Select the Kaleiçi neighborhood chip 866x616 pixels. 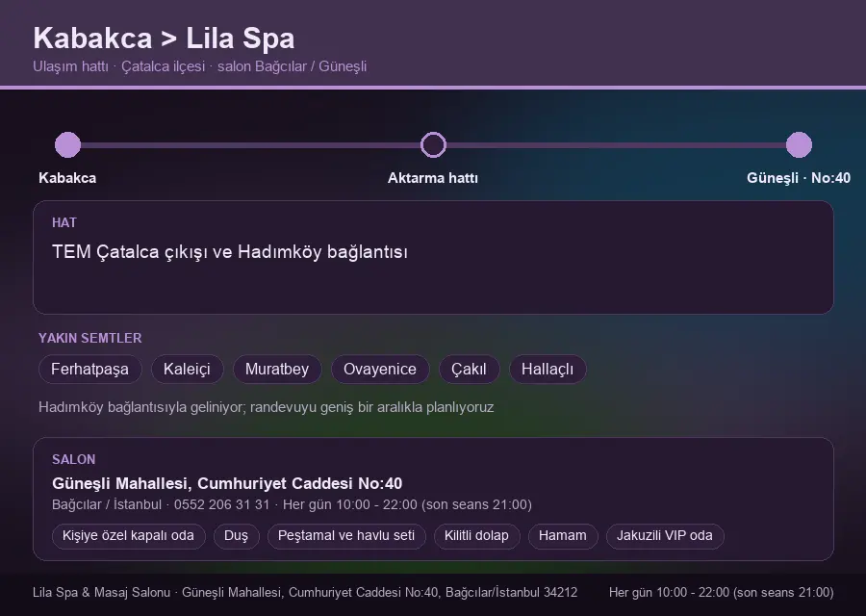point(187,369)
